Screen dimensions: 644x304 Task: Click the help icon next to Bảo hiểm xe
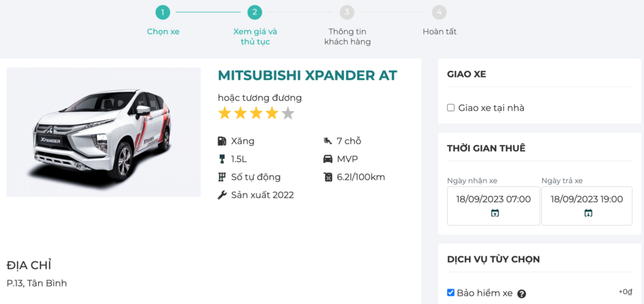pos(521,293)
